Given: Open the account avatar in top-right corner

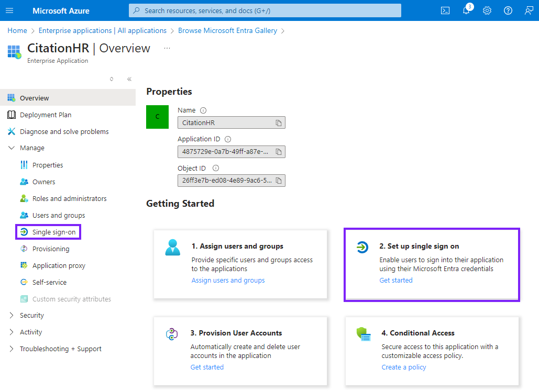Looking at the screenshot, I should [529, 10].
